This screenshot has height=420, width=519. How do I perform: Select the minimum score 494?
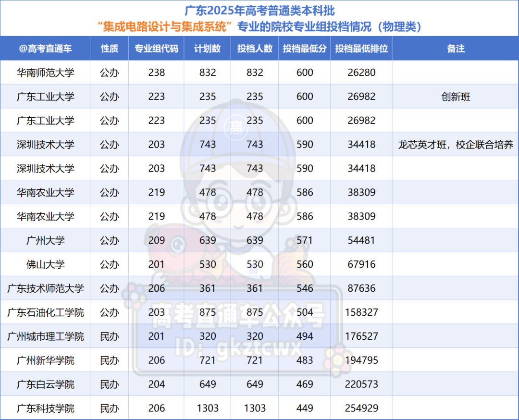click(305, 336)
